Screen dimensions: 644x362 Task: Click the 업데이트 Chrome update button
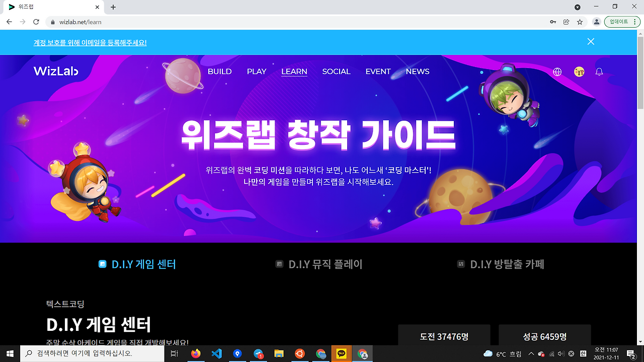(622, 22)
